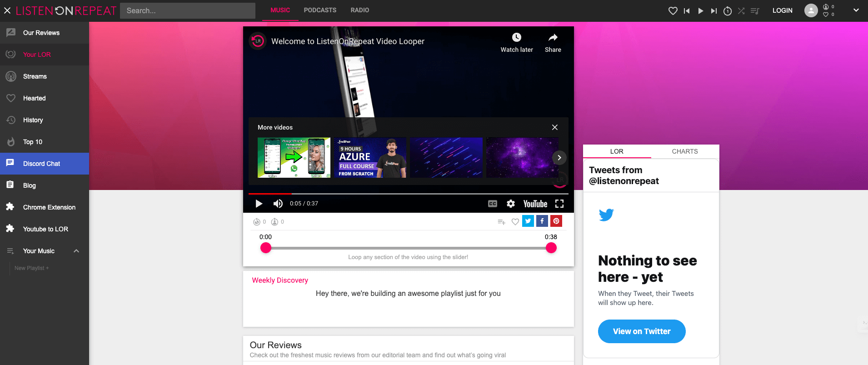Open Streams in the sidebar
Image resolution: width=868 pixels, height=365 pixels.
[45, 76]
